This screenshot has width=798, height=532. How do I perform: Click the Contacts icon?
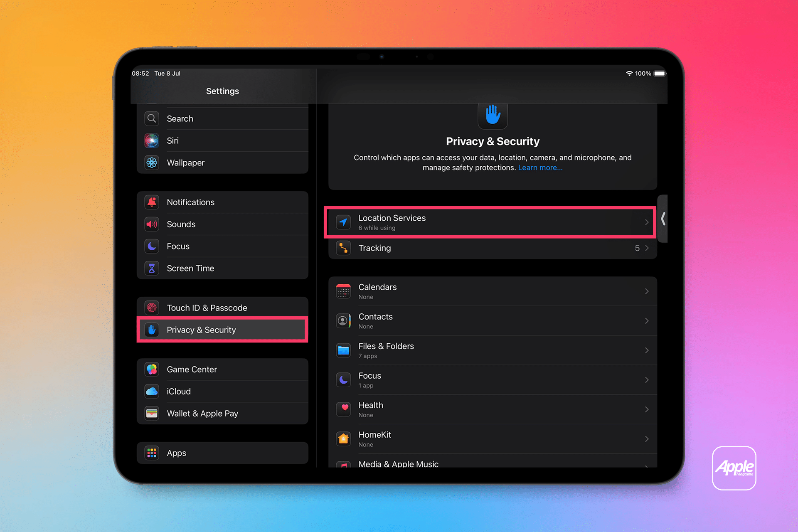pos(343,321)
